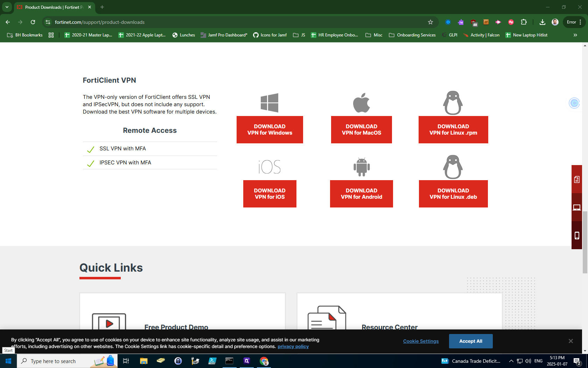This screenshot has height=368, width=588.
Task: Open the Windows Start menu
Action: tap(8, 361)
